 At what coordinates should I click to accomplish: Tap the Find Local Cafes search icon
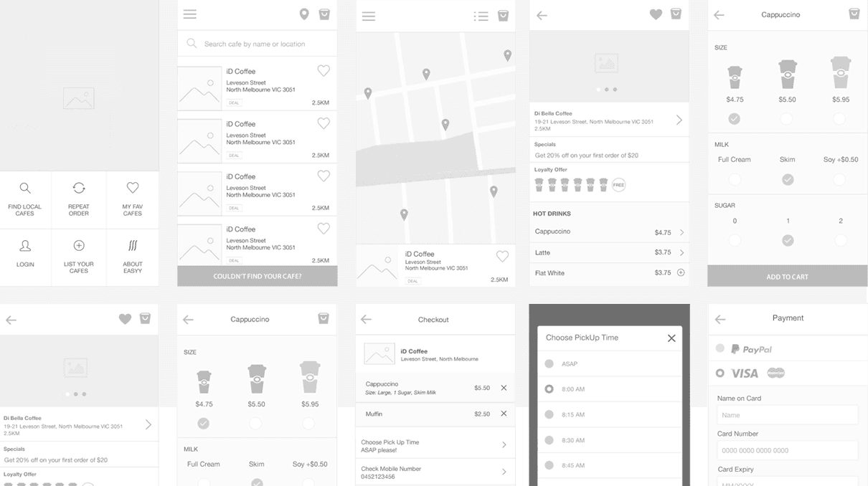[x=25, y=189]
